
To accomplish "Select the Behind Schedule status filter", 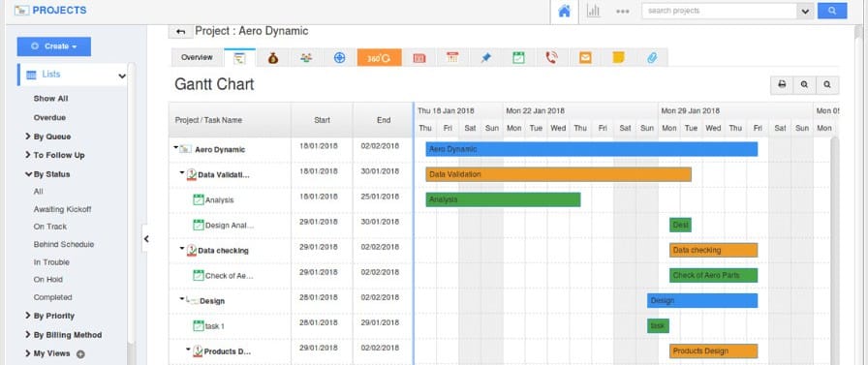I will point(64,244).
